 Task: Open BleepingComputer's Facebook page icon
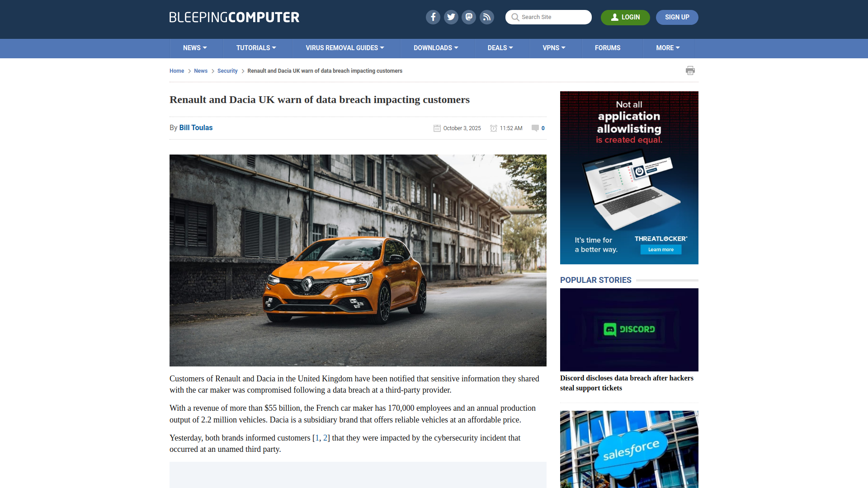(x=433, y=17)
